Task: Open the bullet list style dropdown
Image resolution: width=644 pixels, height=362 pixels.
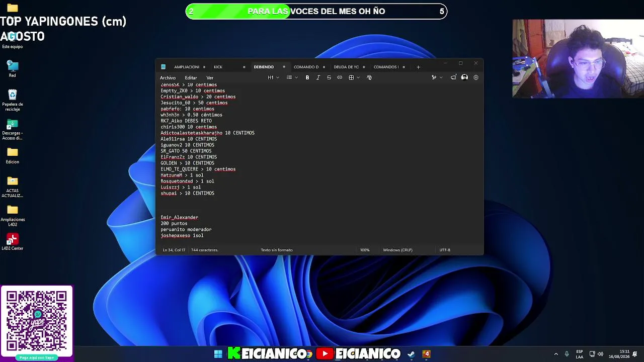Action: (292, 77)
